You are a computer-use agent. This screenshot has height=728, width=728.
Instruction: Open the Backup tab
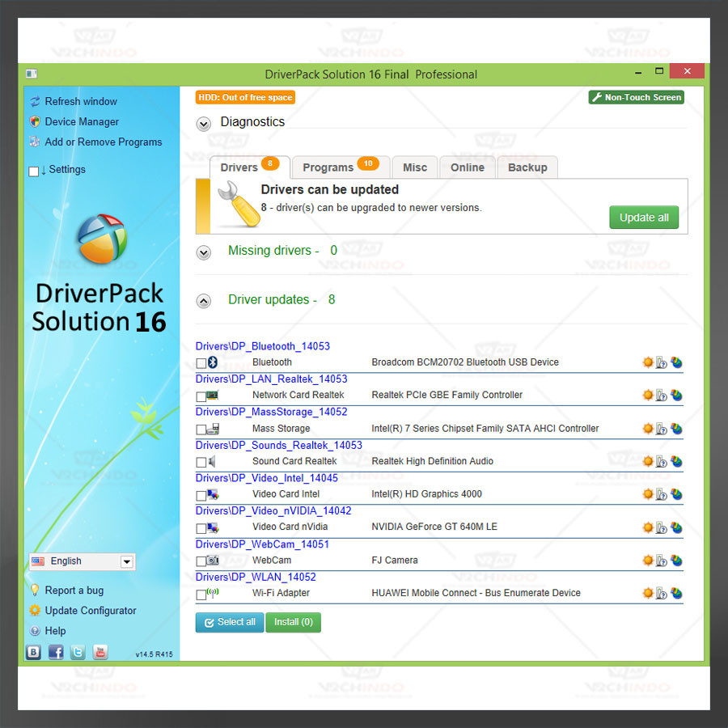[x=527, y=167]
